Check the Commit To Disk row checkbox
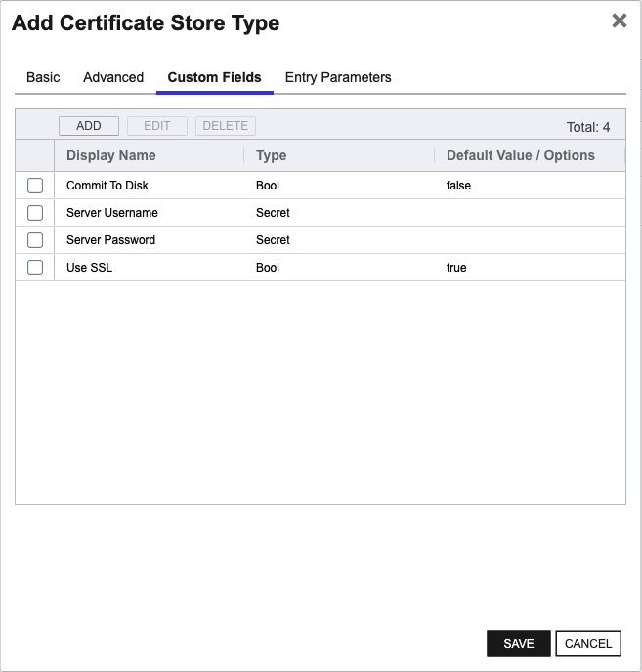The width and height of the screenshot is (642, 672). pos(35,186)
